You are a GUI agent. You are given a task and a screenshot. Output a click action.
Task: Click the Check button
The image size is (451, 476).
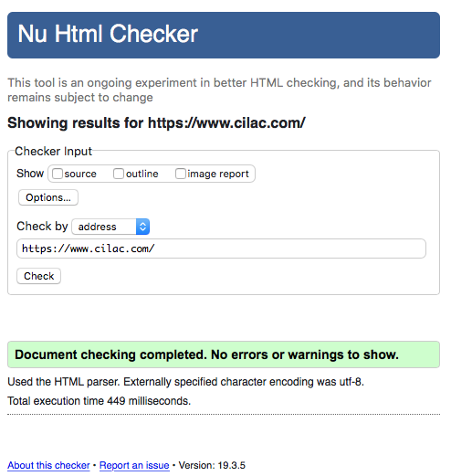39,276
